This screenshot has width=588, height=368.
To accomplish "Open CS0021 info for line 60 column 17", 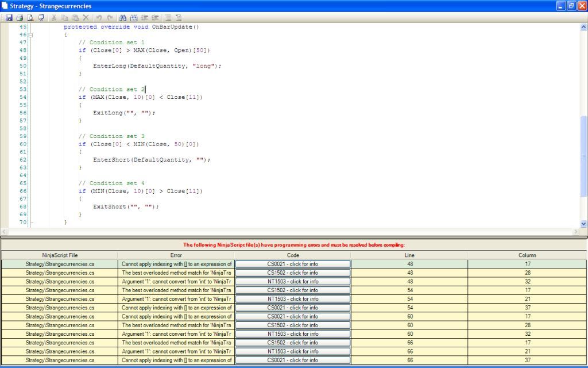I will [293, 317].
